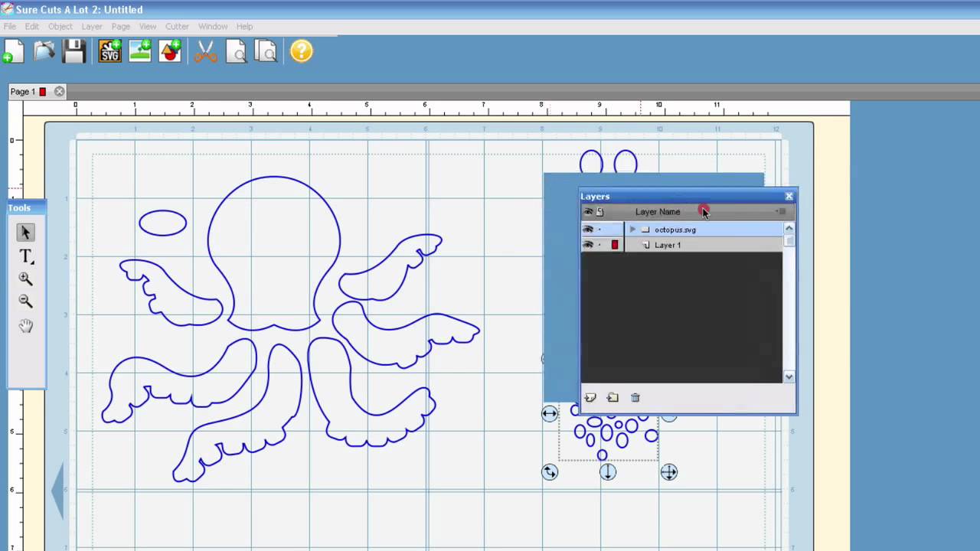Hide Layer 1 using its eye icon

[x=588, y=245]
